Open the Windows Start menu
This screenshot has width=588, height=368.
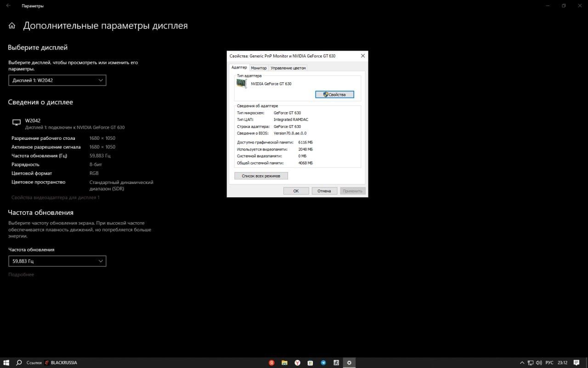click(x=6, y=362)
